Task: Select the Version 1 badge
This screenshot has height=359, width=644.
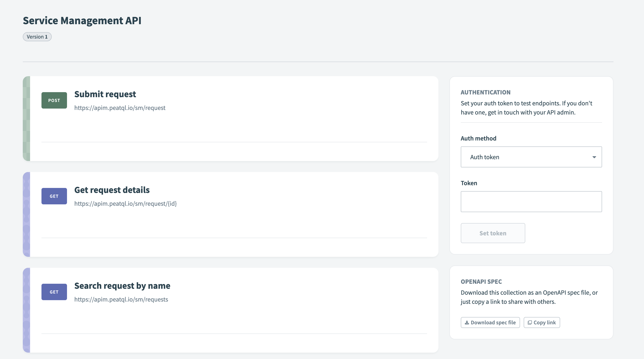Action: [x=37, y=36]
